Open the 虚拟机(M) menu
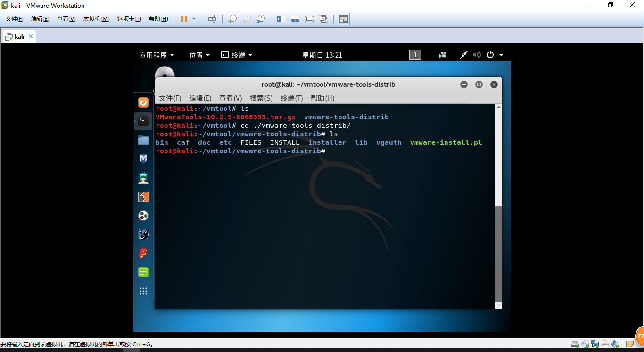Screen dimensions: 644x352 pos(96,19)
